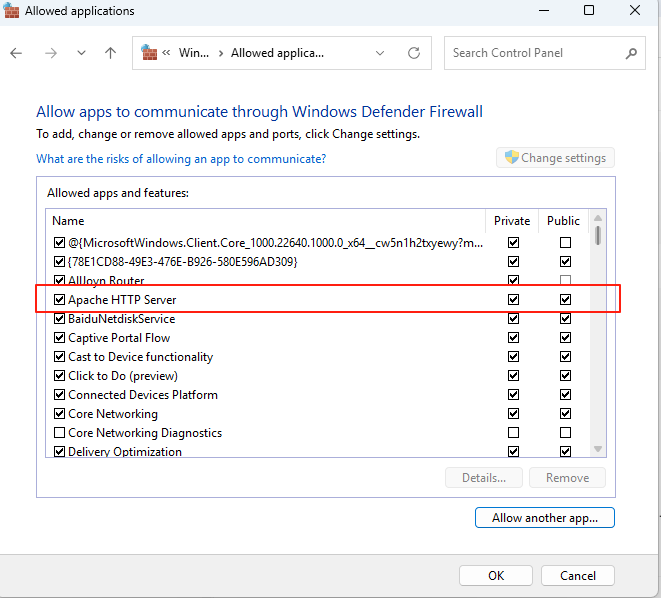Click list scrollbar down arrow
This screenshot has width=661, height=598.
598,449
